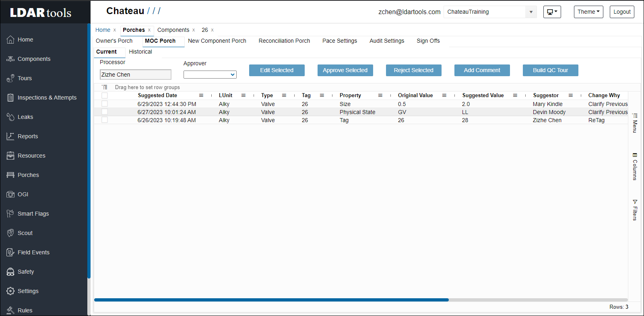644x316 pixels.
Task: Open the Owner's Porch tab
Action: point(114,41)
